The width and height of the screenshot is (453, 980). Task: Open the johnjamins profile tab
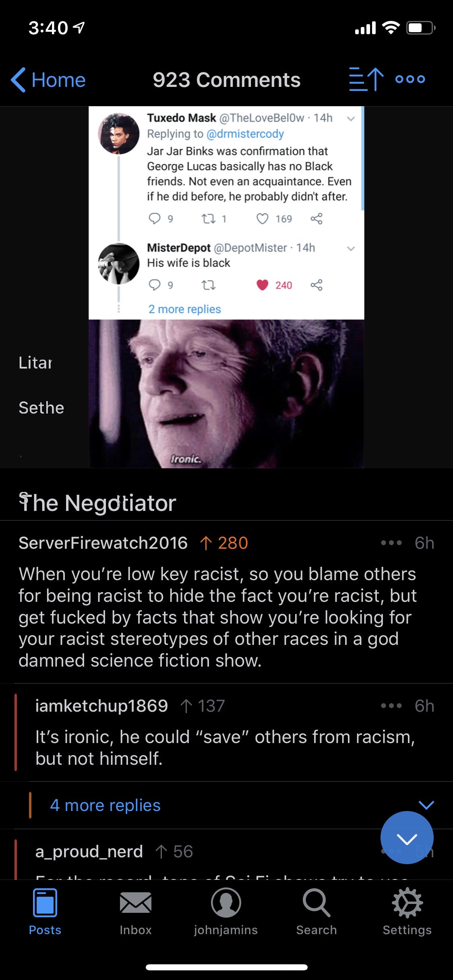(226, 912)
